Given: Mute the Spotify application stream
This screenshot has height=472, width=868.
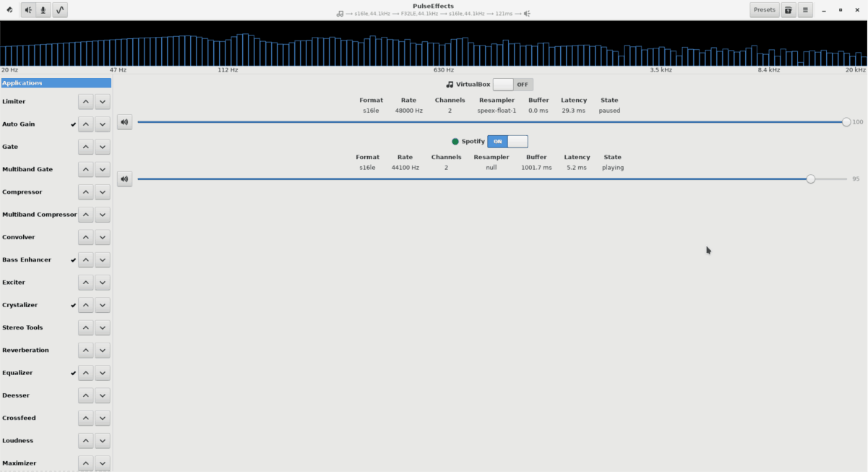Looking at the screenshot, I should [124, 179].
